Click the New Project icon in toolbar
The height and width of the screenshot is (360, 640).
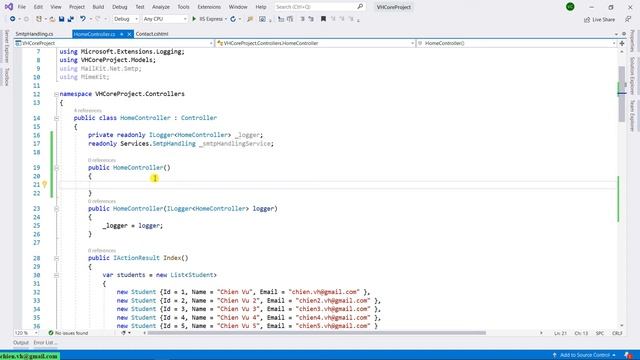[x=39, y=19]
